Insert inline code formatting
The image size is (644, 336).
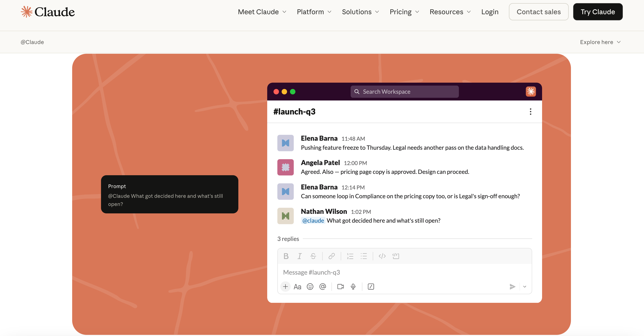click(382, 256)
